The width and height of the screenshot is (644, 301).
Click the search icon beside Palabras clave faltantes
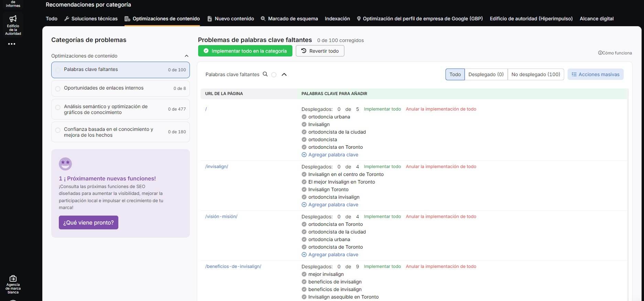265,74
